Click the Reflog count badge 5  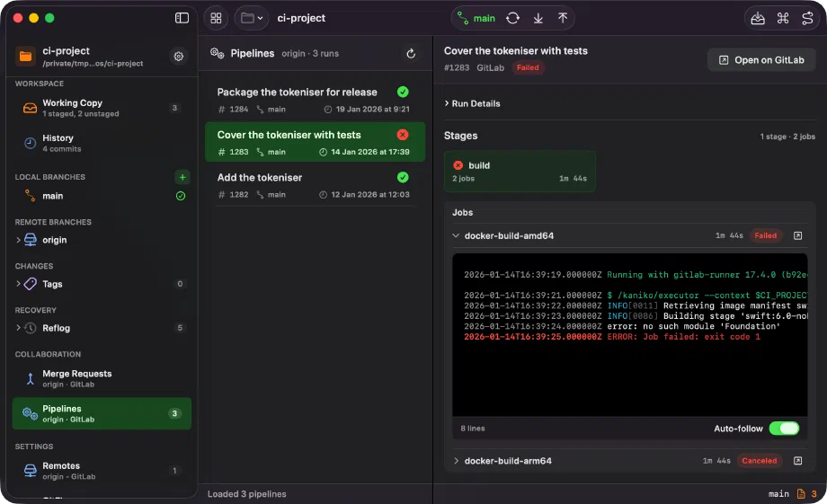(180, 328)
